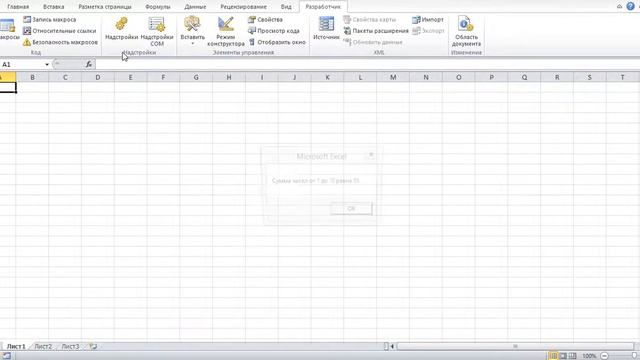The width and height of the screenshot is (640, 360).
Task: Click the greyed Экспорт XML button
Action: point(428,31)
